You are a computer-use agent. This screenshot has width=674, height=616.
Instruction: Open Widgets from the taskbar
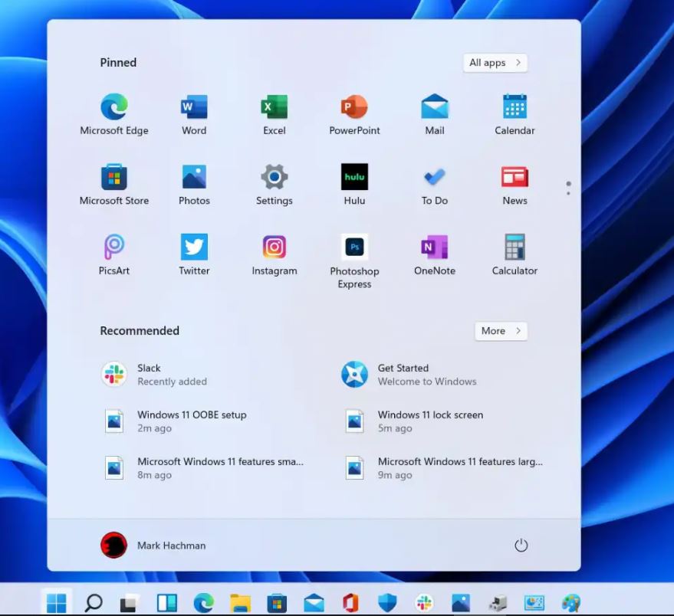pyautogui.click(x=167, y=603)
